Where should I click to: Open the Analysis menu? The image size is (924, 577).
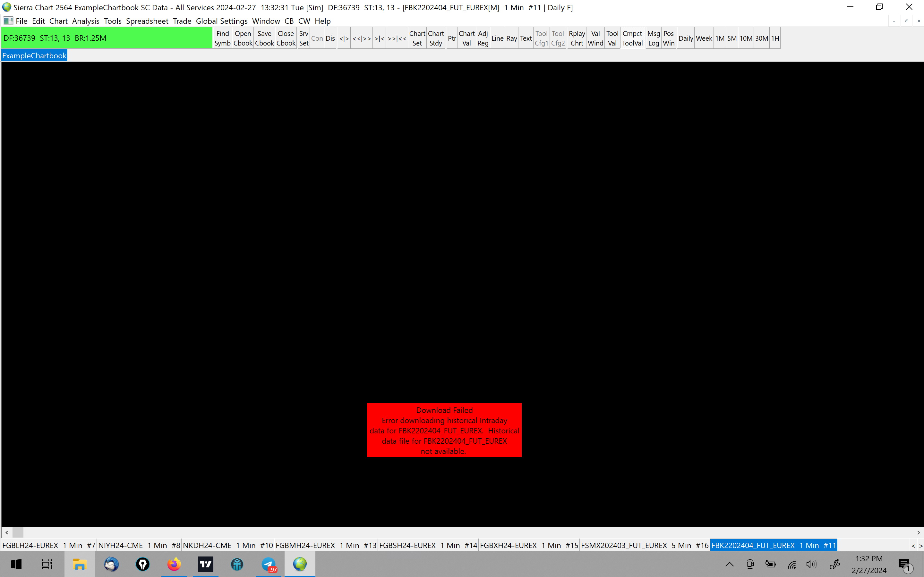(86, 21)
